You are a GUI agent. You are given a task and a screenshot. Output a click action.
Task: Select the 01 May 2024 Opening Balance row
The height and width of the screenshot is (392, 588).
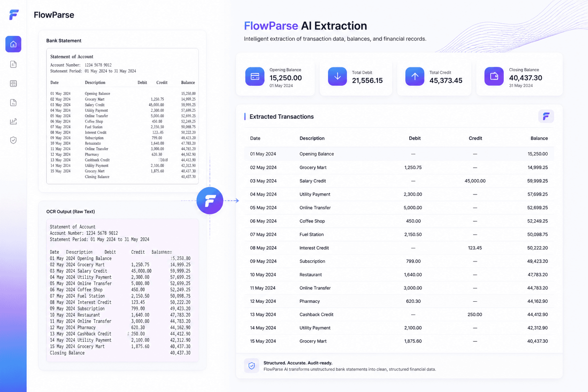coord(399,154)
